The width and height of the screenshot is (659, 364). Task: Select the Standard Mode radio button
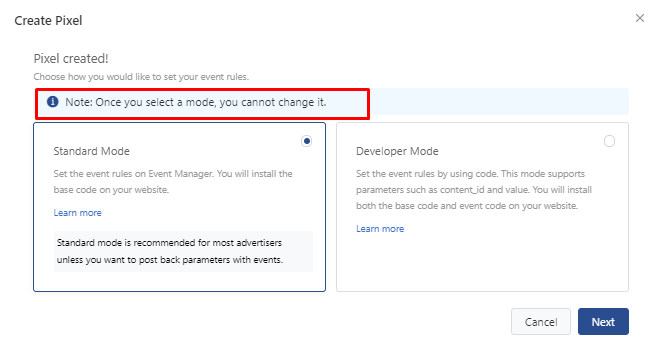click(x=306, y=141)
